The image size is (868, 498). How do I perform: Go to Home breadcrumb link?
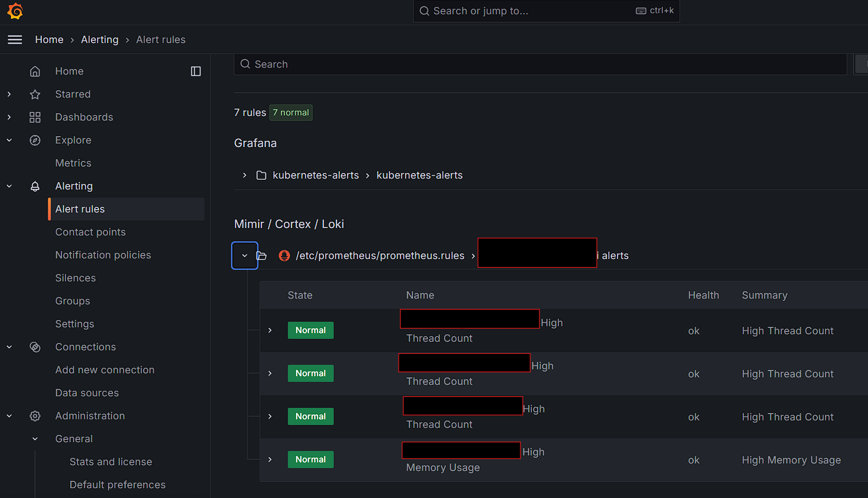coord(49,40)
